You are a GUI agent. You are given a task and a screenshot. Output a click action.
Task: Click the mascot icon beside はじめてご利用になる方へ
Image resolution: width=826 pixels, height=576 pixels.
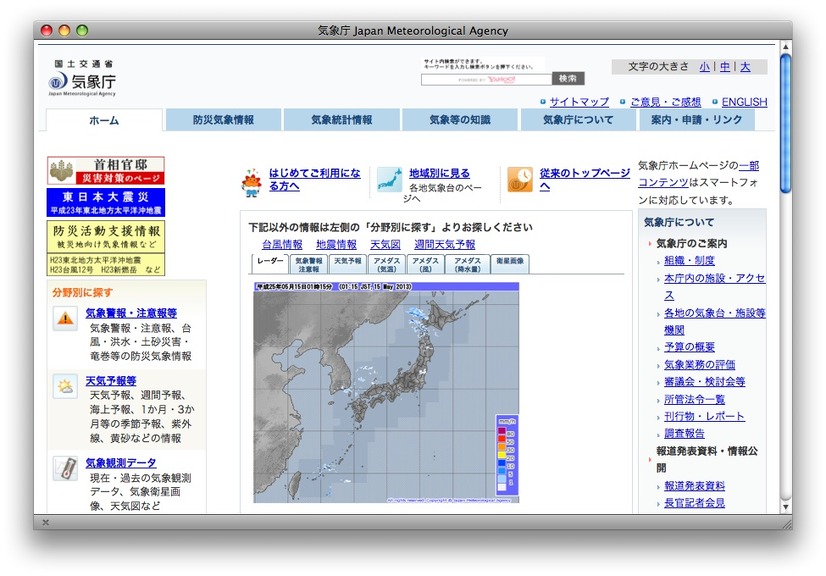[x=252, y=182]
